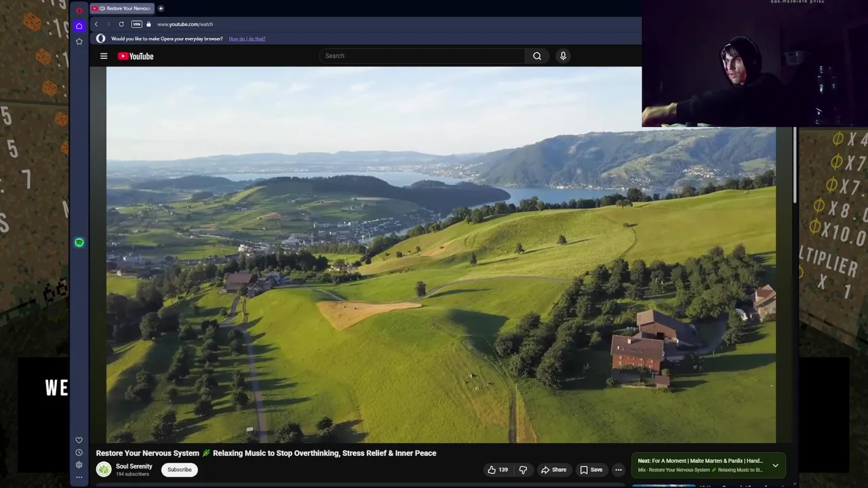Dislike the video with thumbs down

tap(523, 470)
